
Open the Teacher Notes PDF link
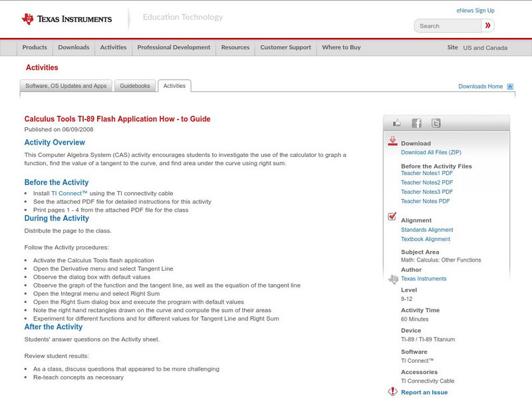(425, 201)
